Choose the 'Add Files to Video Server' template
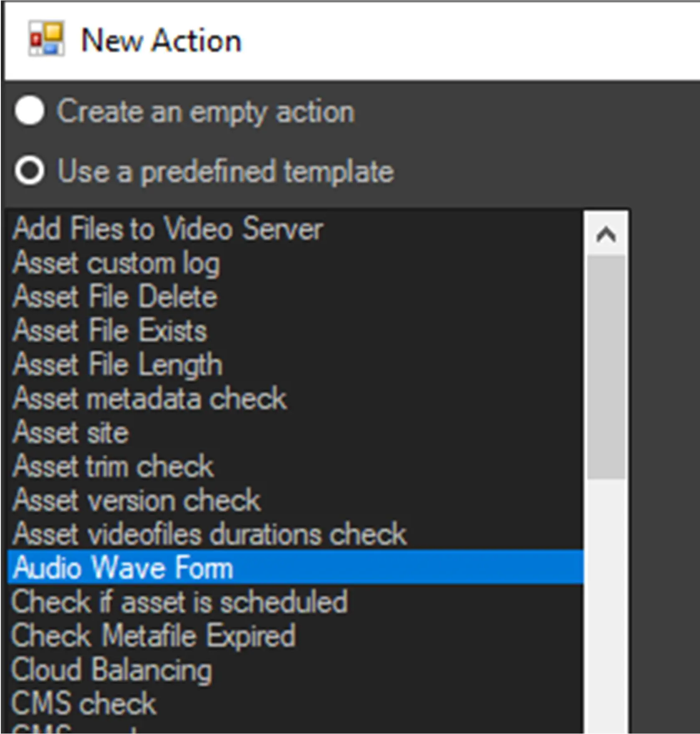Viewport: 700px width, 734px height. click(x=168, y=229)
